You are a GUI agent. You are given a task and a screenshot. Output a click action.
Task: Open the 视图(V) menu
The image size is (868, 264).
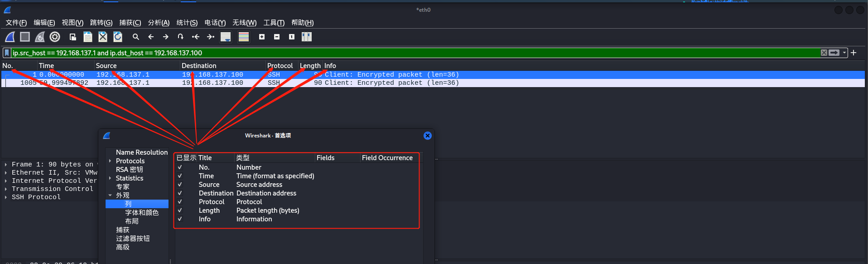72,23
